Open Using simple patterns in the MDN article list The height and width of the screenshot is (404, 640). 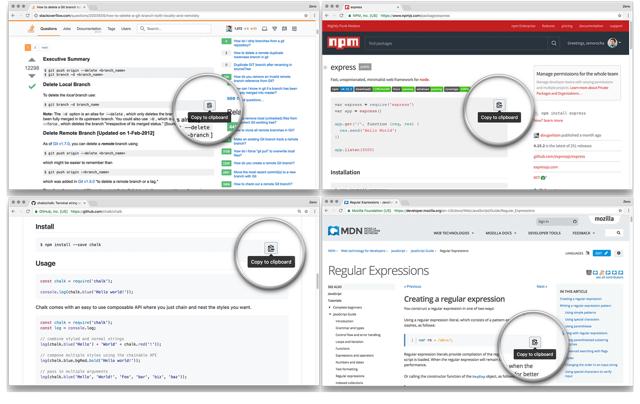(580, 312)
